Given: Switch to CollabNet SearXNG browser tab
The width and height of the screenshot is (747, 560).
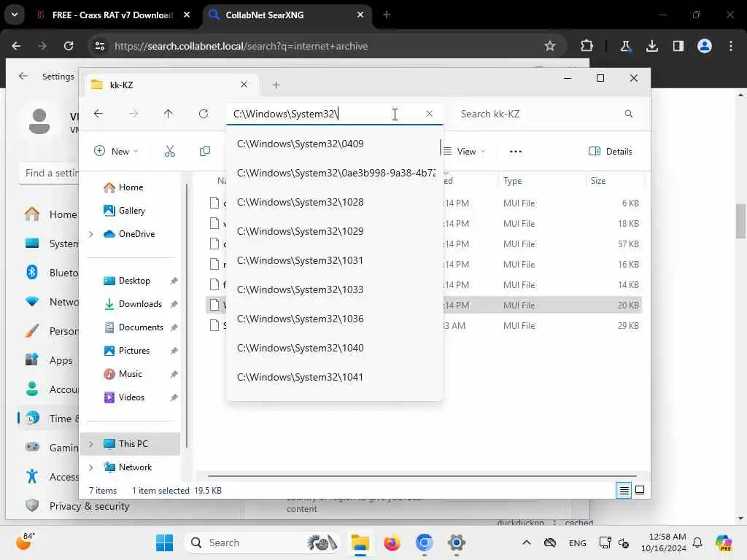Looking at the screenshot, I should pos(286,15).
